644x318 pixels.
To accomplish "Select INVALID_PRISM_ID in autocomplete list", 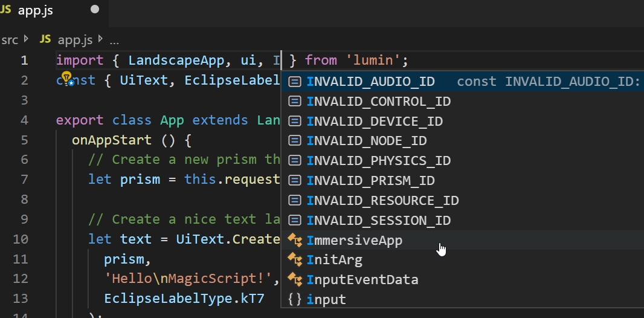I will click(370, 181).
